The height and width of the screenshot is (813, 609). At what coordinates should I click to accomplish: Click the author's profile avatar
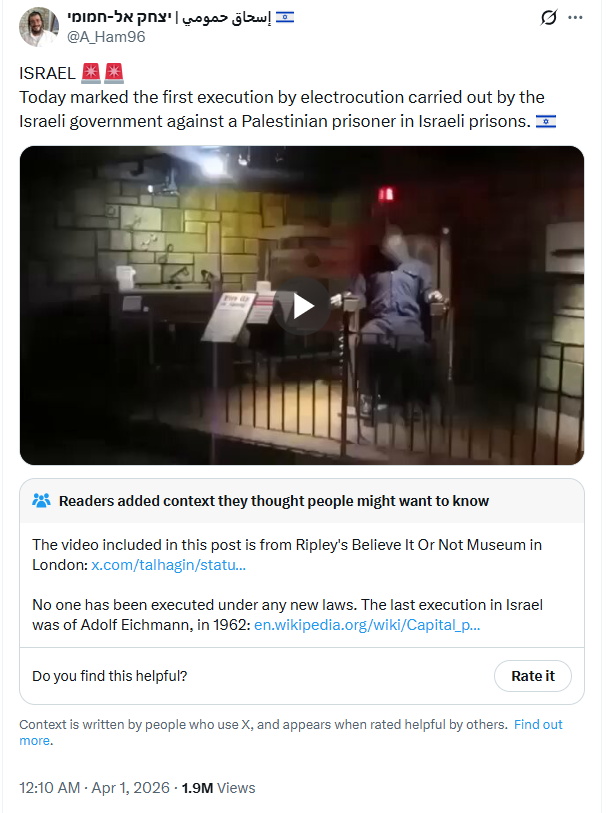[x=39, y=27]
